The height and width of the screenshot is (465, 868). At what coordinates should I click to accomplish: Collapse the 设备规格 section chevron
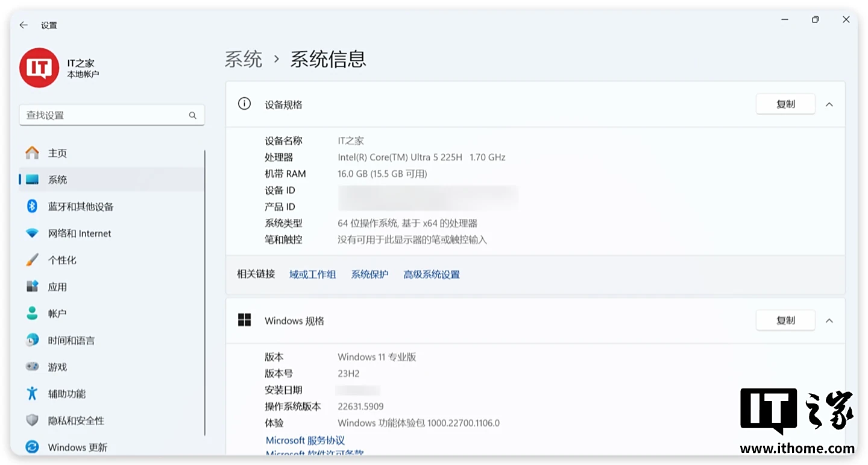point(829,104)
